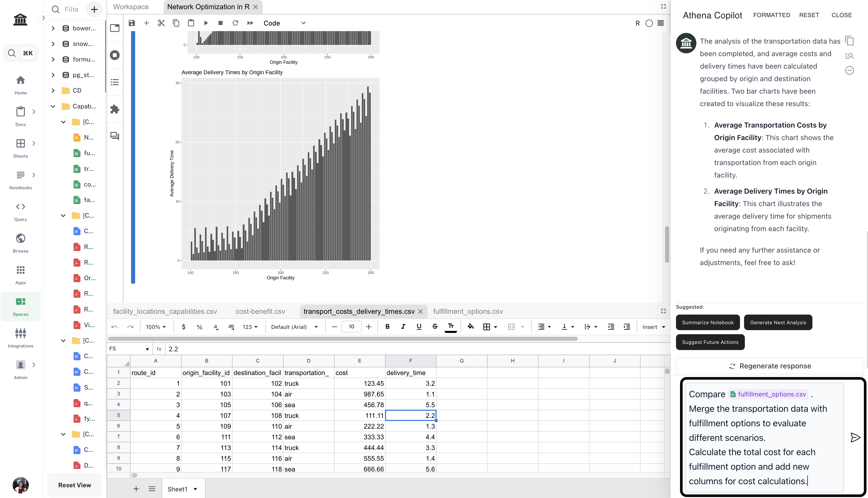Click the restart kernel icon
Screen dimensions: 868x498
coord(235,23)
